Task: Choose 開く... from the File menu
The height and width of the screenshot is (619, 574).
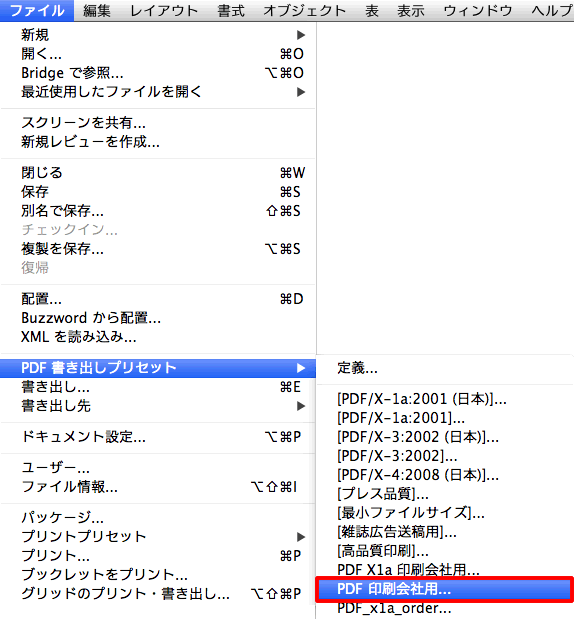Action: [158, 54]
